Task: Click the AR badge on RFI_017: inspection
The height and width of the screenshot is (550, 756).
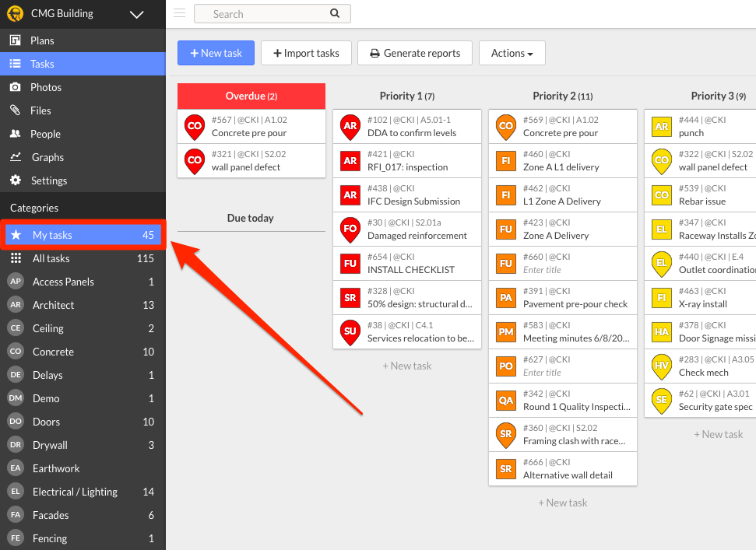Action: point(350,161)
